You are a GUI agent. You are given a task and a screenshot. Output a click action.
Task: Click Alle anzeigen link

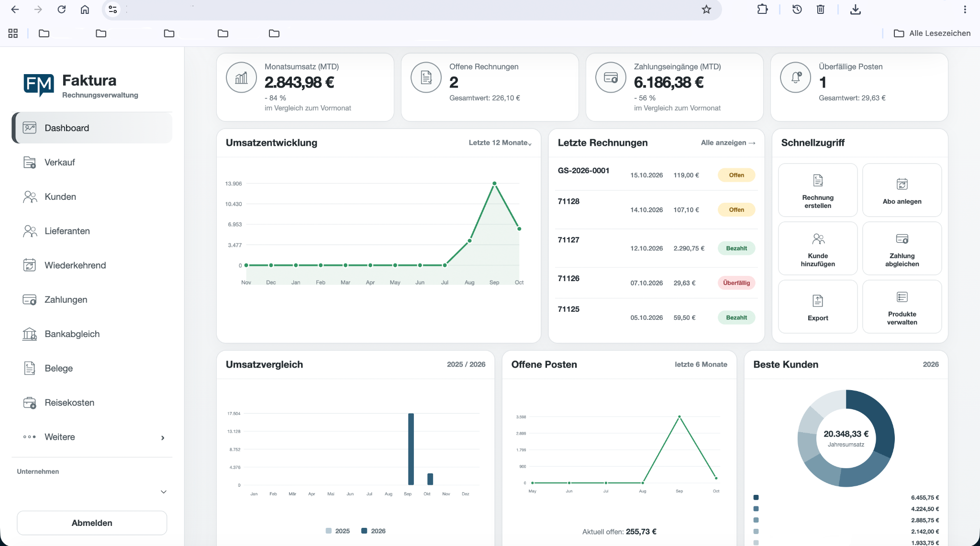click(x=728, y=143)
